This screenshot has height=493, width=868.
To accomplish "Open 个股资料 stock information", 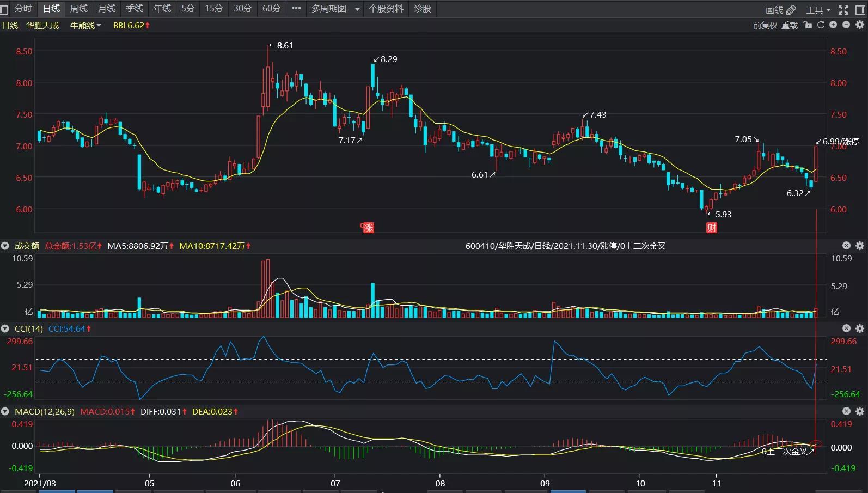I will click(386, 9).
